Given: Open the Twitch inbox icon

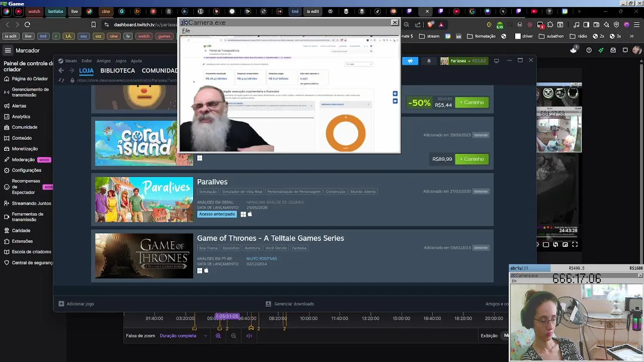Looking at the screenshot, I should 613,50.
